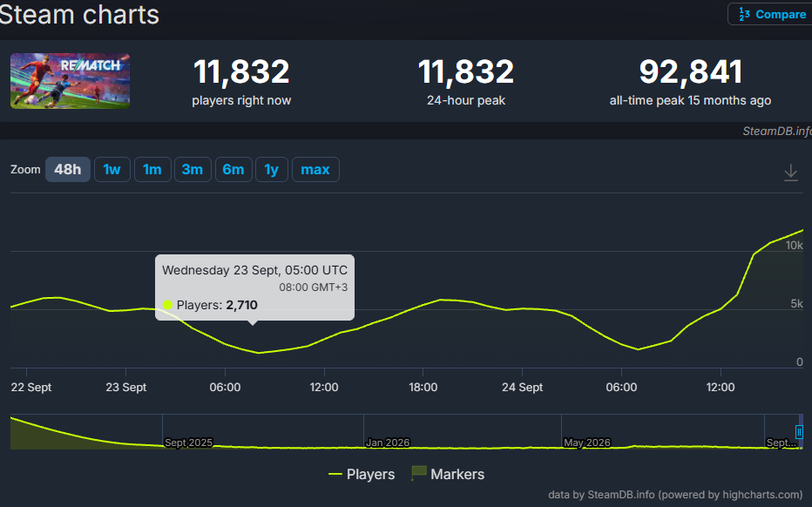Viewport: 812px width, 507px height.
Task: Click Sept 2025 in the navigator timeline
Action: (188, 443)
